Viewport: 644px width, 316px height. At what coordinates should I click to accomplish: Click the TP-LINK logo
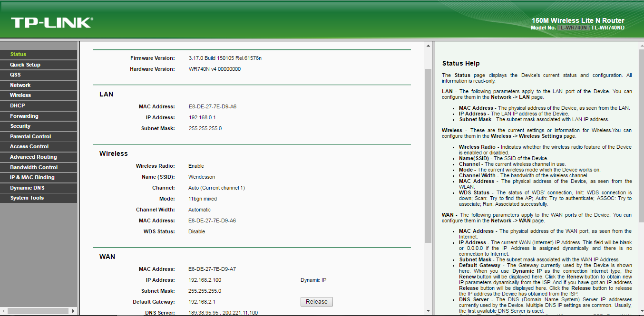point(52,22)
